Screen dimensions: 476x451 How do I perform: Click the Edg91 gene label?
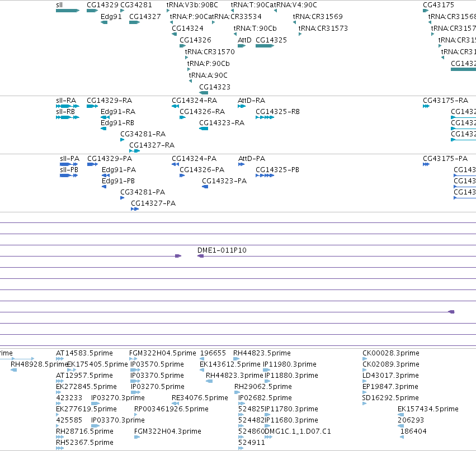[x=111, y=16]
